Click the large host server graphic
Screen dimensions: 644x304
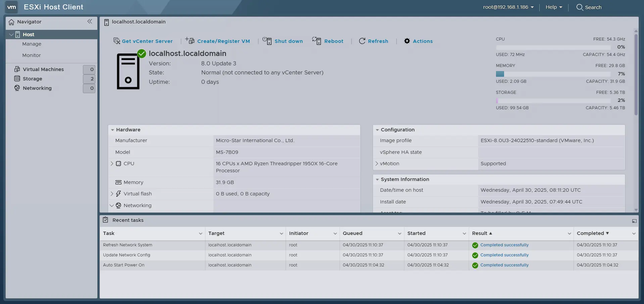coord(128,71)
